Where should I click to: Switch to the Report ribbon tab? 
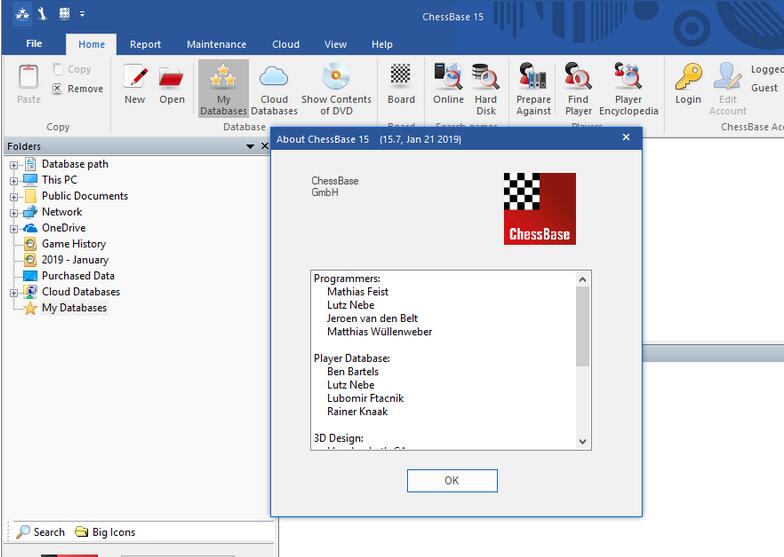click(x=145, y=44)
